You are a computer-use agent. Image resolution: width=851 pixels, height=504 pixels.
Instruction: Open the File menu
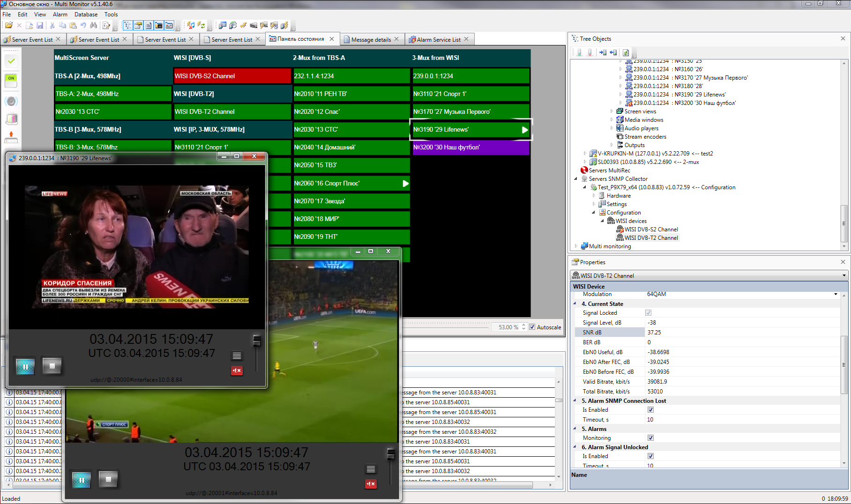click(x=7, y=15)
